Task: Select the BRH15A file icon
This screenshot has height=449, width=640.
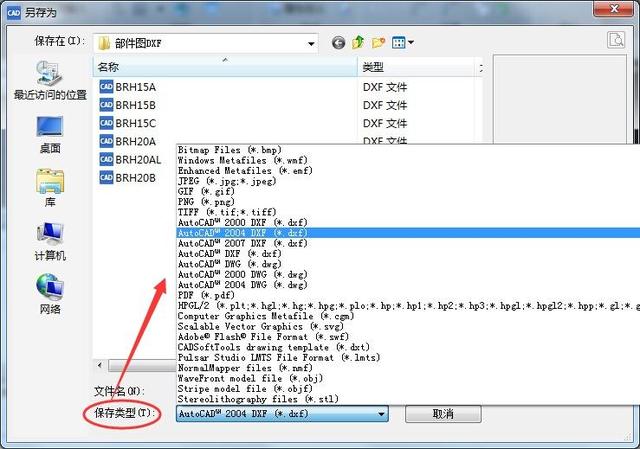Action: 106,87
